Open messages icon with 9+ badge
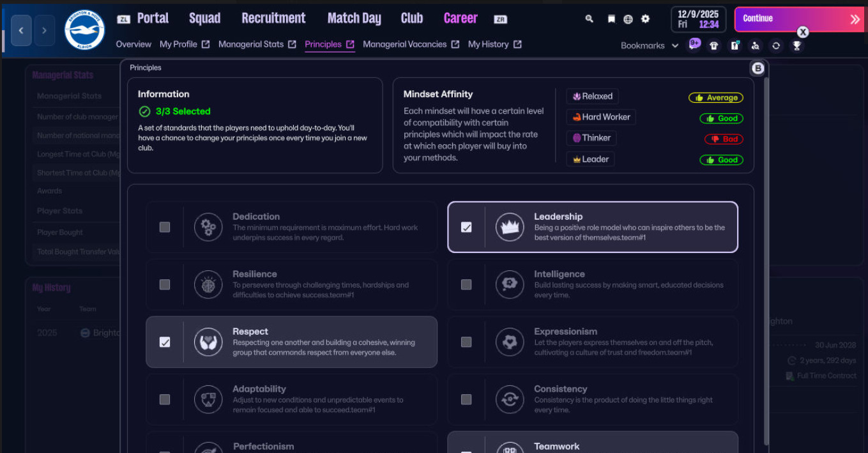Screen dimensions: 868x453 [x=694, y=45]
